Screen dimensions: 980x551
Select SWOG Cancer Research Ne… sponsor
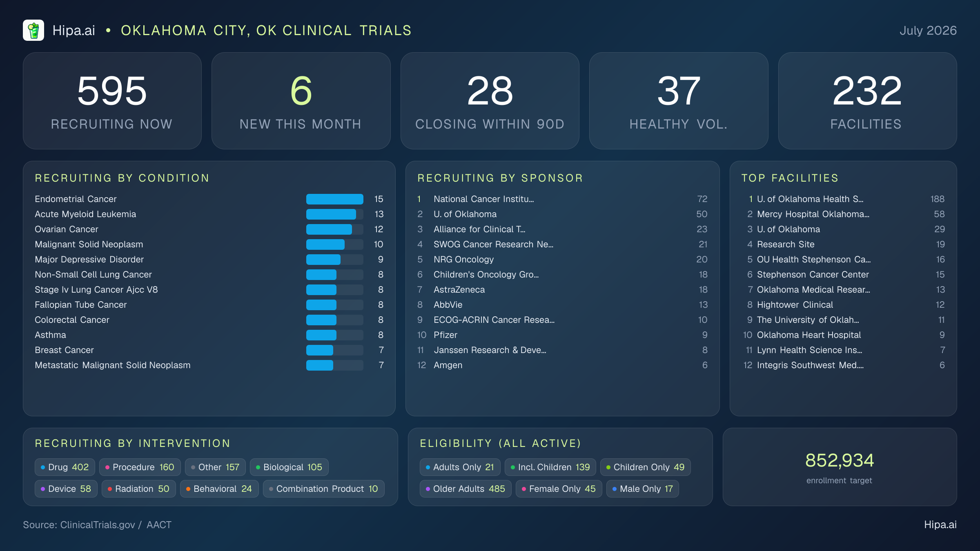pyautogui.click(x=562, y=244)
